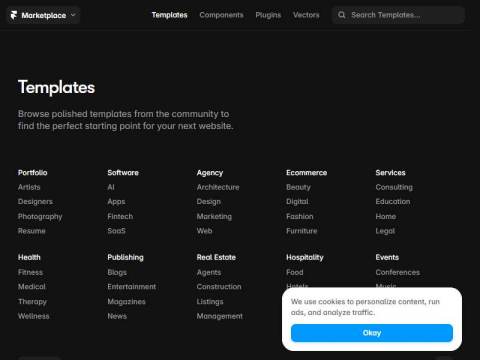Select Home templates under Services

click(386, 216)
